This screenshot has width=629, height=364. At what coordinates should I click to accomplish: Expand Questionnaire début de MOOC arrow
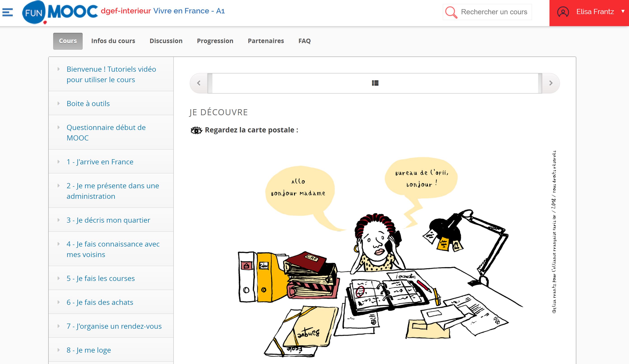click(59, 128)
